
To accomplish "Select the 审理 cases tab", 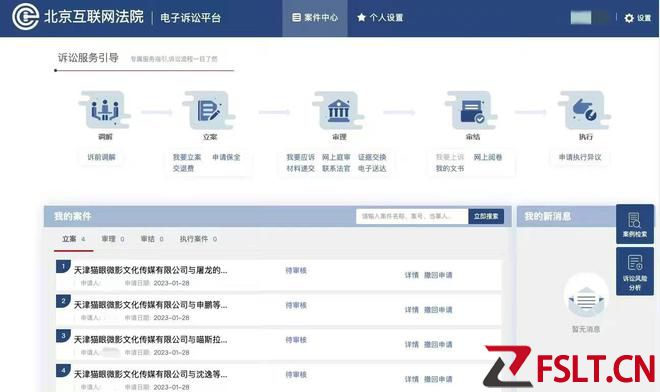I will (112, 239).
